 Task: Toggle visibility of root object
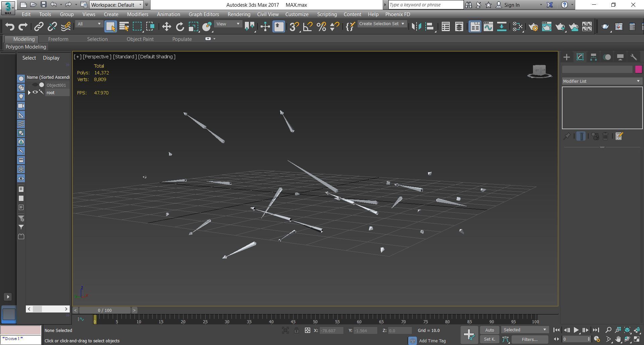point(35,92)
